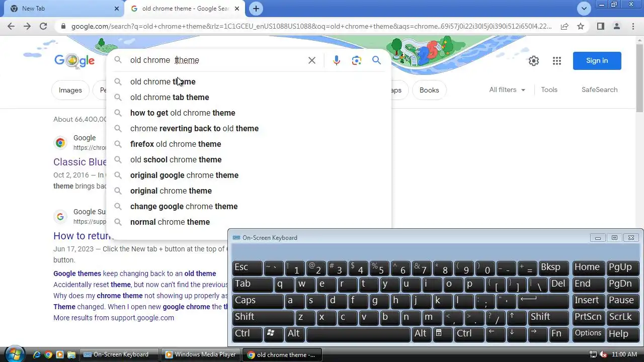Click the network tray icon

593,354
